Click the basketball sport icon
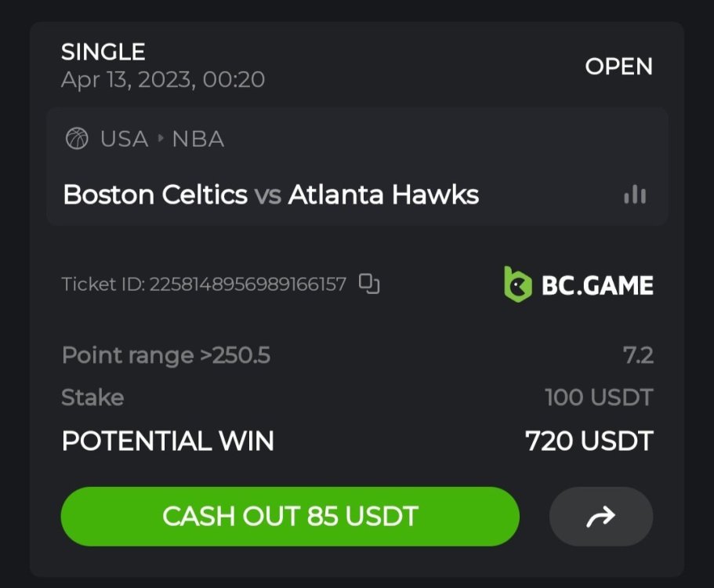Image resolution: width=714 pixels, height=588 pixels. coord(77,139)
